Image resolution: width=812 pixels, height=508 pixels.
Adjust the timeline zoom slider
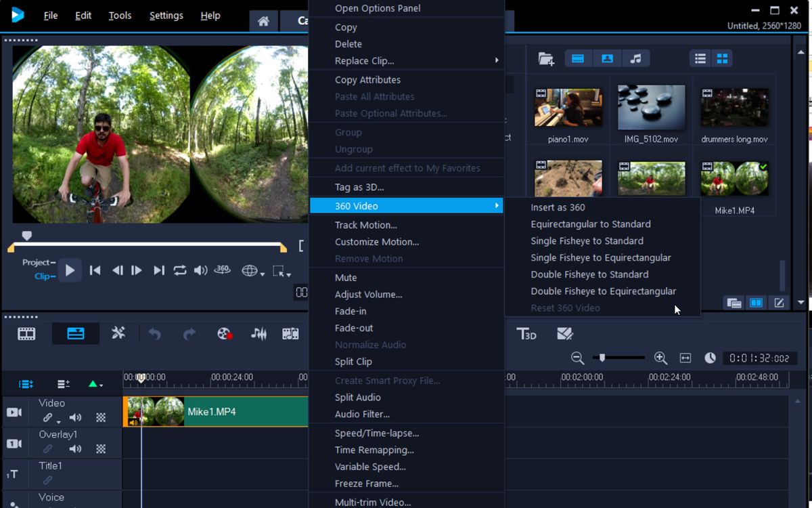[602, 358]
